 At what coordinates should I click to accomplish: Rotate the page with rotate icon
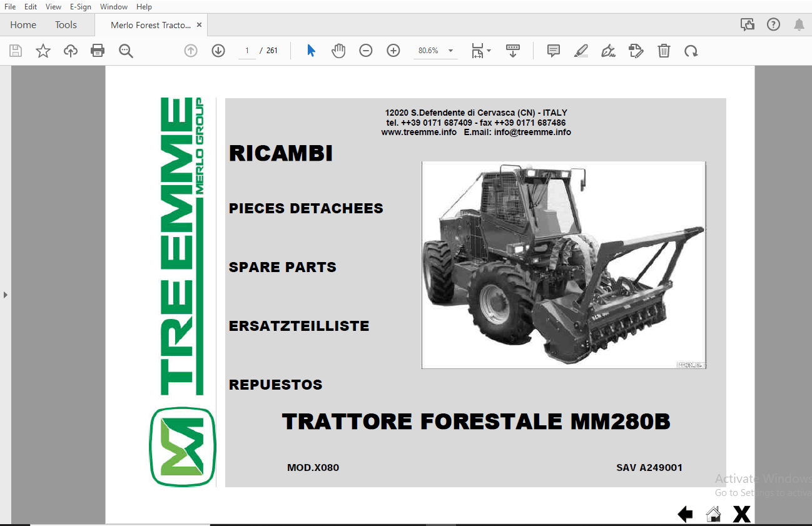point(691,51)
